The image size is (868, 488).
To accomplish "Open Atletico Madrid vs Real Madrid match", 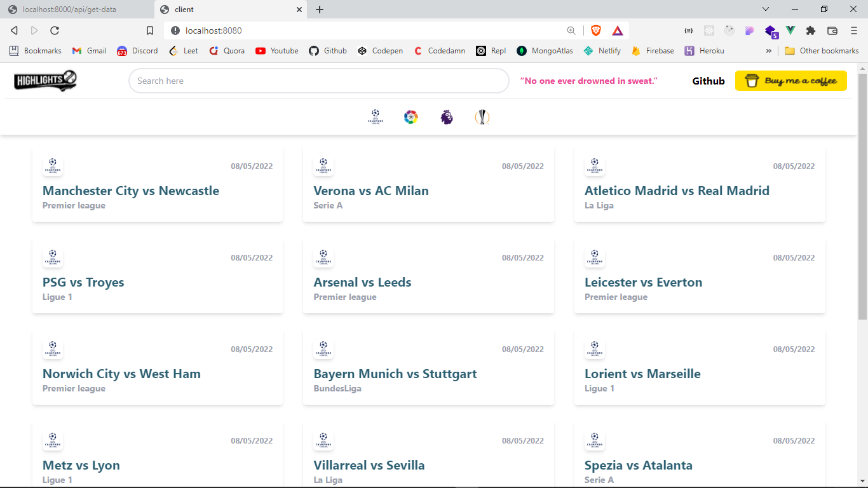I will click(x=700, y=184).
